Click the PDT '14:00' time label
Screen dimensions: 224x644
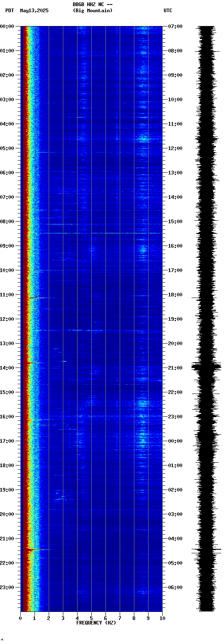[x=7, y=368]
